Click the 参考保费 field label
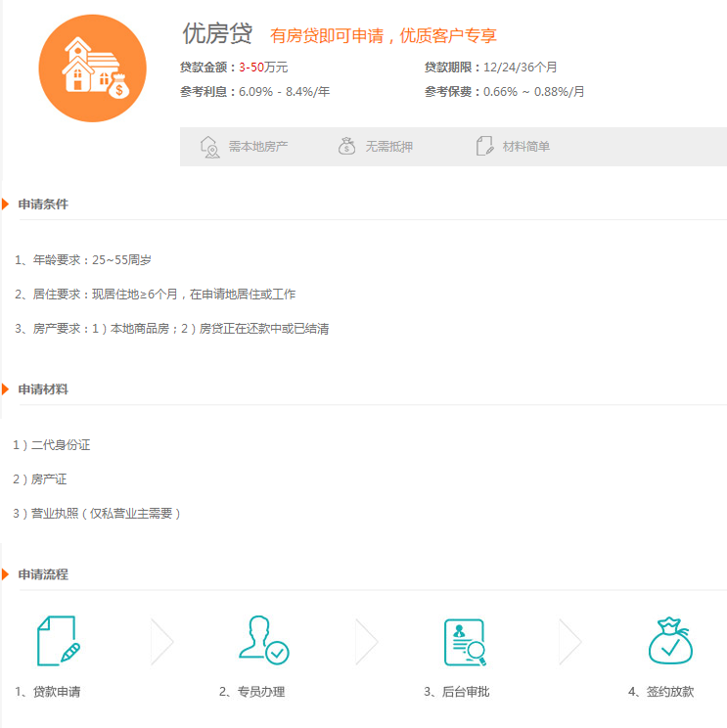 pos(453,92)
